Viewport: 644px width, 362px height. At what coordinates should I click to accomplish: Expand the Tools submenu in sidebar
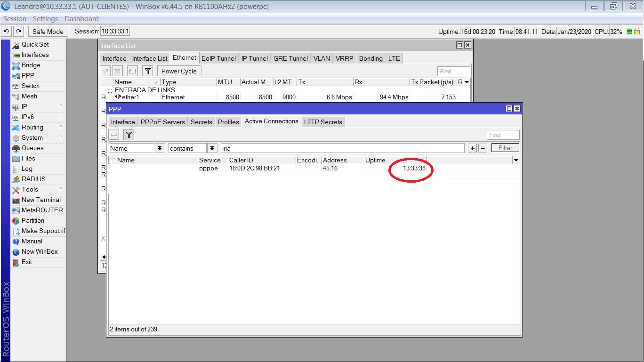(x=61, y=189)
